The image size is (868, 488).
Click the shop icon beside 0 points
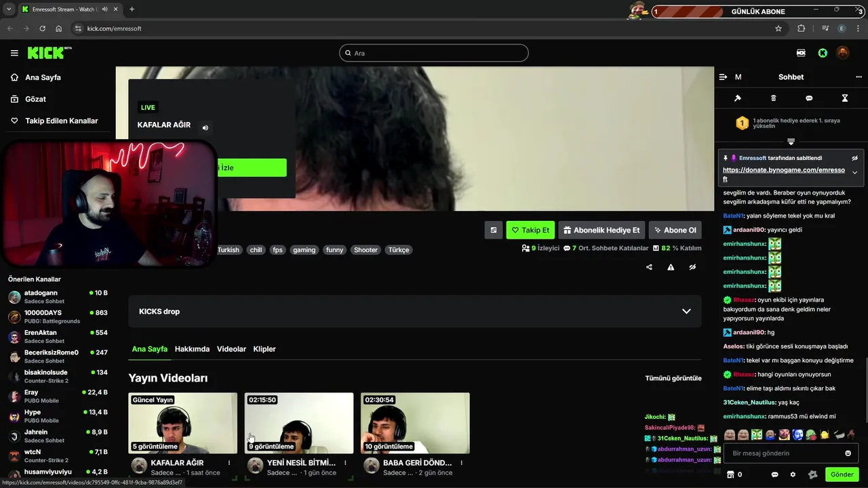tap(730, 474)
